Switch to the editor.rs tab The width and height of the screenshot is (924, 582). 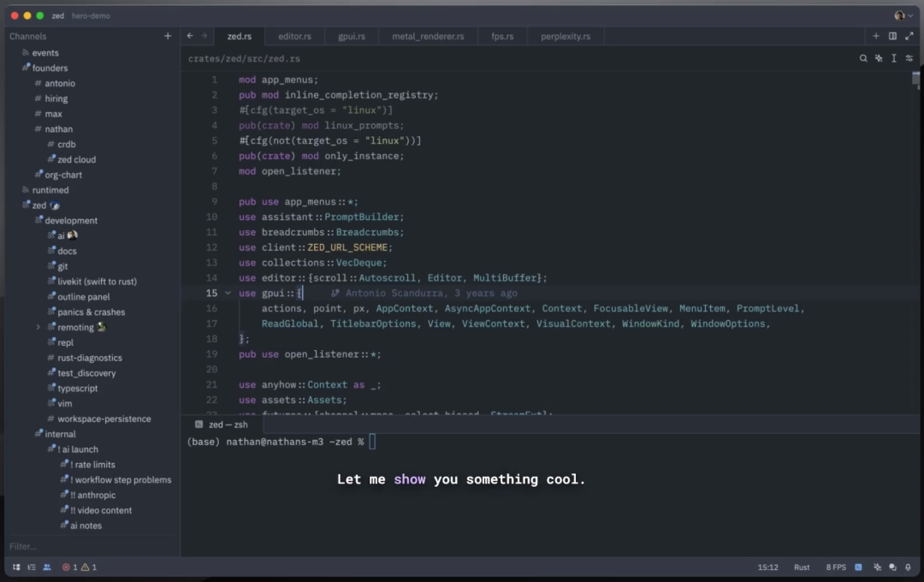click(x=294, y=36)
